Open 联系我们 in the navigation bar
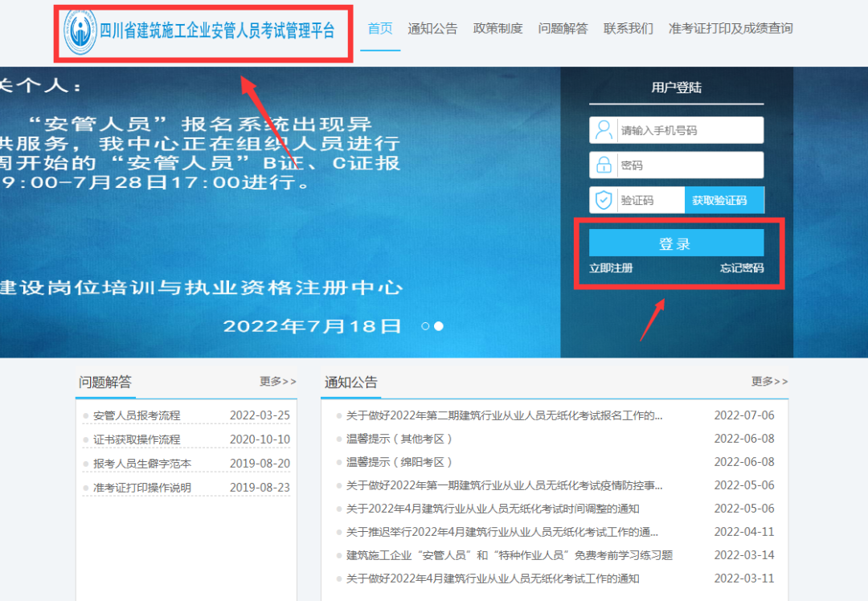868x601 pixels. [x=628, y=29]
